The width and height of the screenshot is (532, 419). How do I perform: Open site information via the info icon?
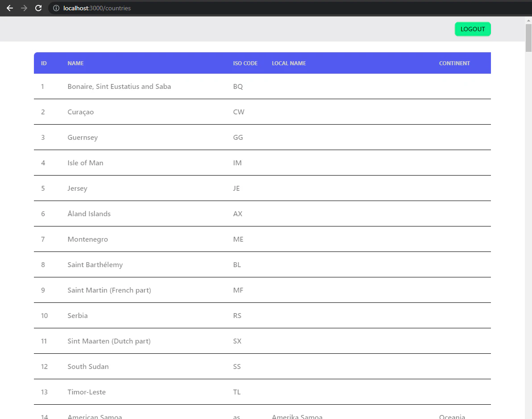click(56, 8)
